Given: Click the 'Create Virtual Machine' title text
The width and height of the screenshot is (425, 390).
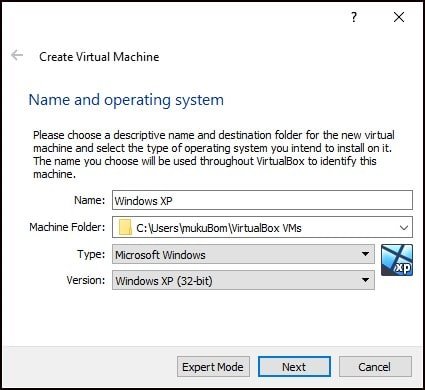Looking at the screenshot, I should 99,57.
